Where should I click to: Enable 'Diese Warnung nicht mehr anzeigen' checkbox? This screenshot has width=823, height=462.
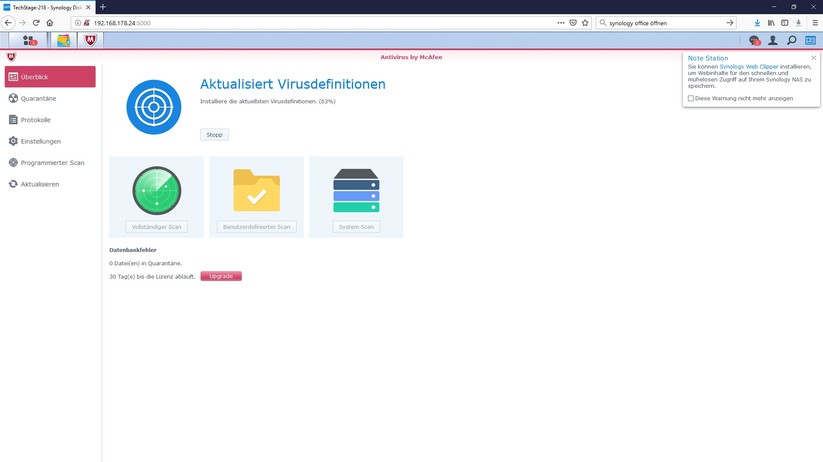691,98
